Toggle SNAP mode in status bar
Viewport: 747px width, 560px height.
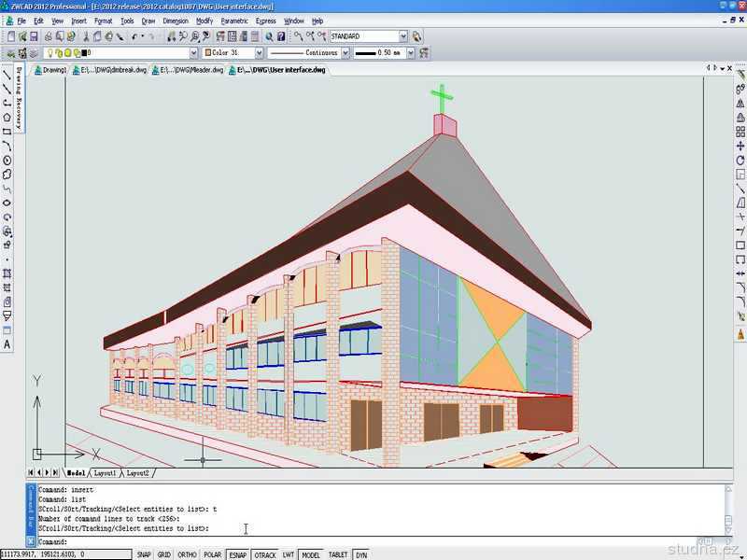(x=143, y=554)
